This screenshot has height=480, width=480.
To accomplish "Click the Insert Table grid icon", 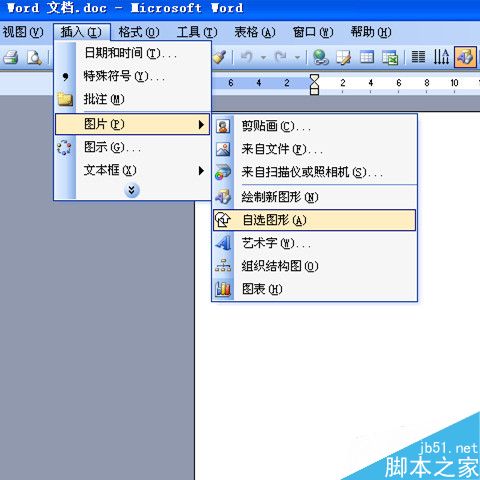I will (x=367, y=57).
